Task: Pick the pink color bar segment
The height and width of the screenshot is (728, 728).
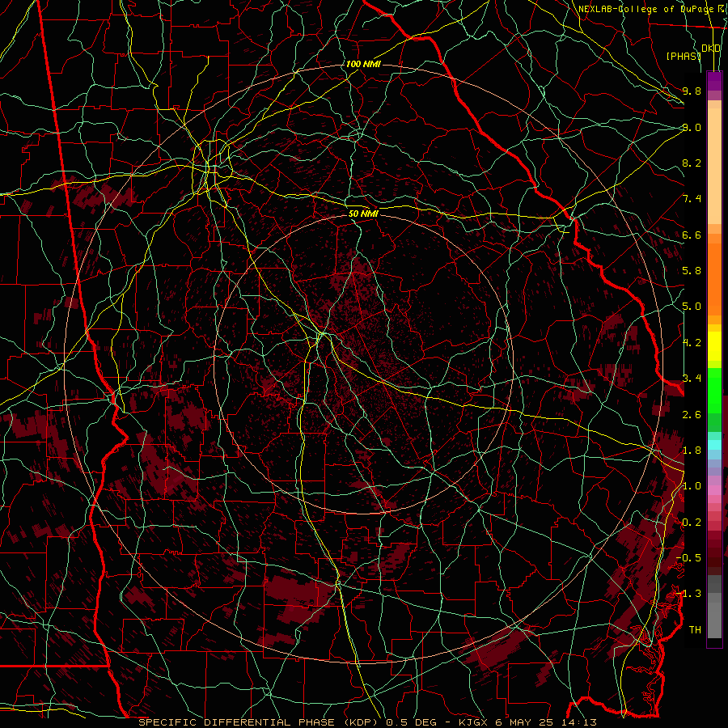Action: point(714,489)
